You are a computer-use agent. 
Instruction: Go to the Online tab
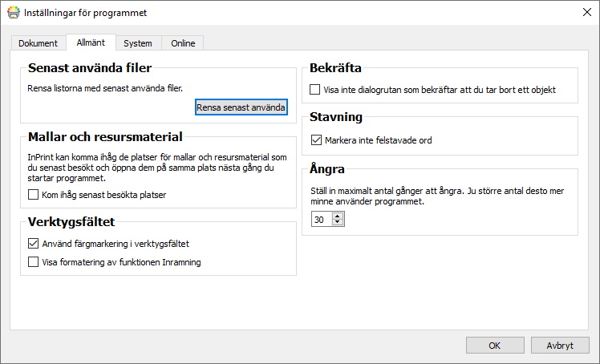pyautogui.click(x=183, y=43)
